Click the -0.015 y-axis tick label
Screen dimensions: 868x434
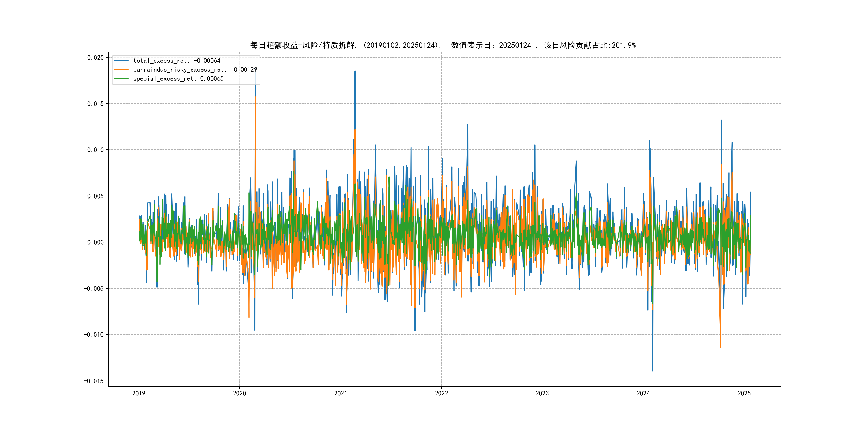(94, 381)
